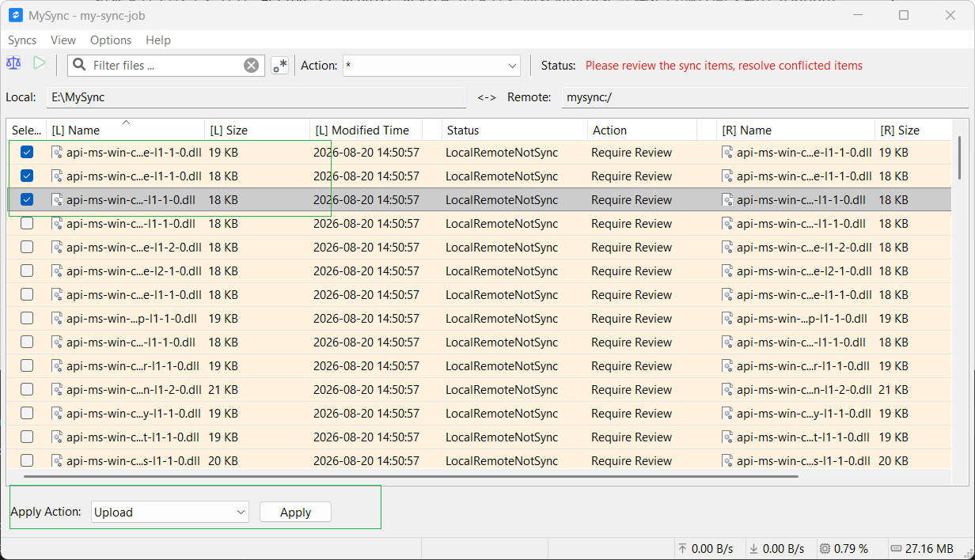Sort by [L] Modified Time column header
975x560 pixels.
pyautogui.click(x=366, y=131)
